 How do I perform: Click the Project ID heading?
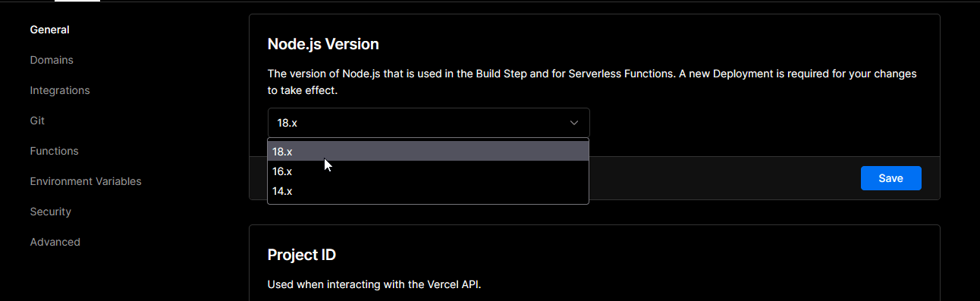(x=302, y=254)
